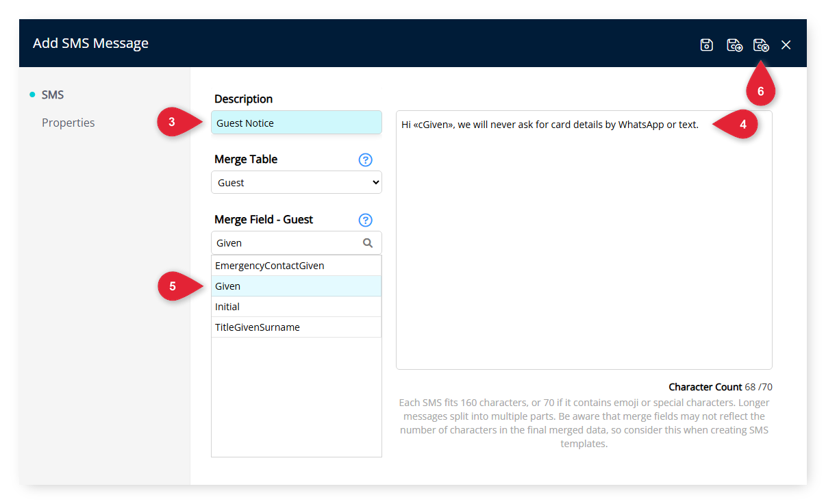Click the Description field with Guest Notice
This screenshot has height=504, width=826.
click(x=297, y=123)
